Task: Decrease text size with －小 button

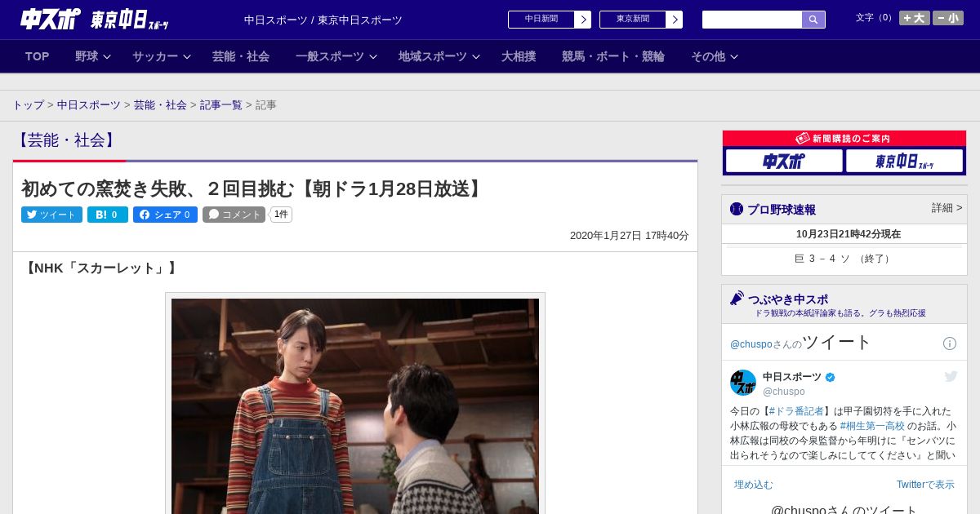Action: tap(948, 18)
